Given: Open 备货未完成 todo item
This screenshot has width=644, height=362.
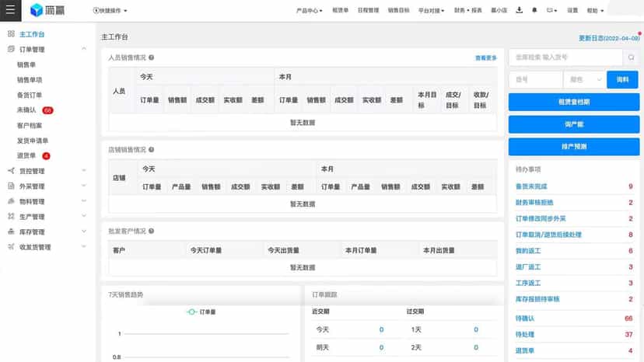Looking at the screenshot, I should coord(531,186).
